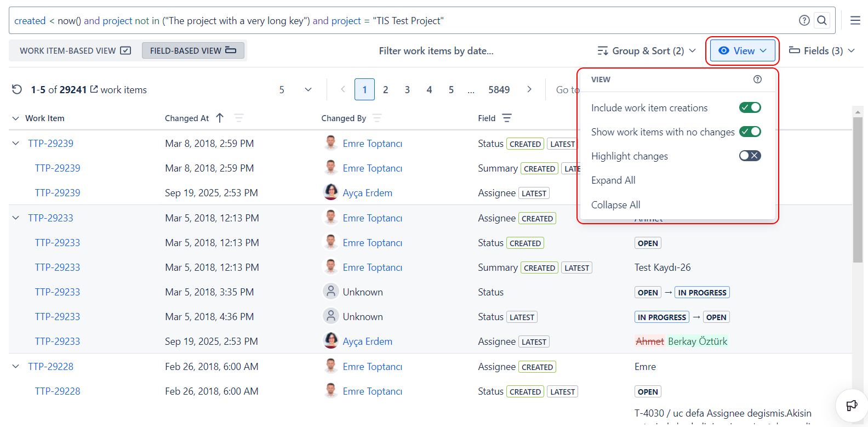Open the feedback megaphone icon at bottom right
Viewport: 868px width, 427px height.
tap(851, 406)
